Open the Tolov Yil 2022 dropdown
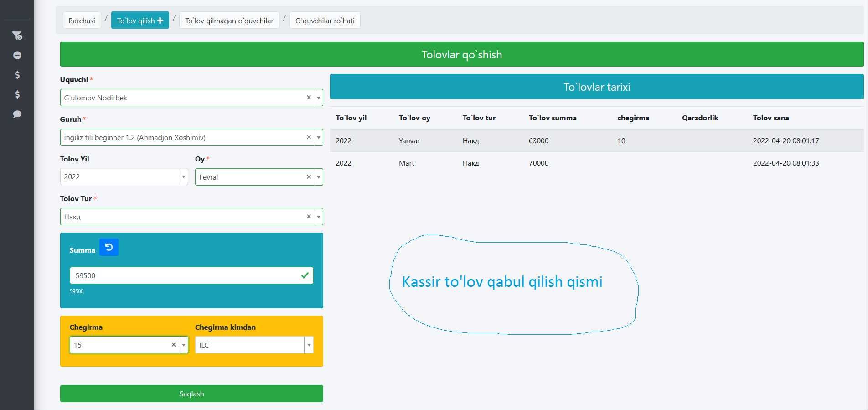The image size is (868, 410). coord(124,176)
